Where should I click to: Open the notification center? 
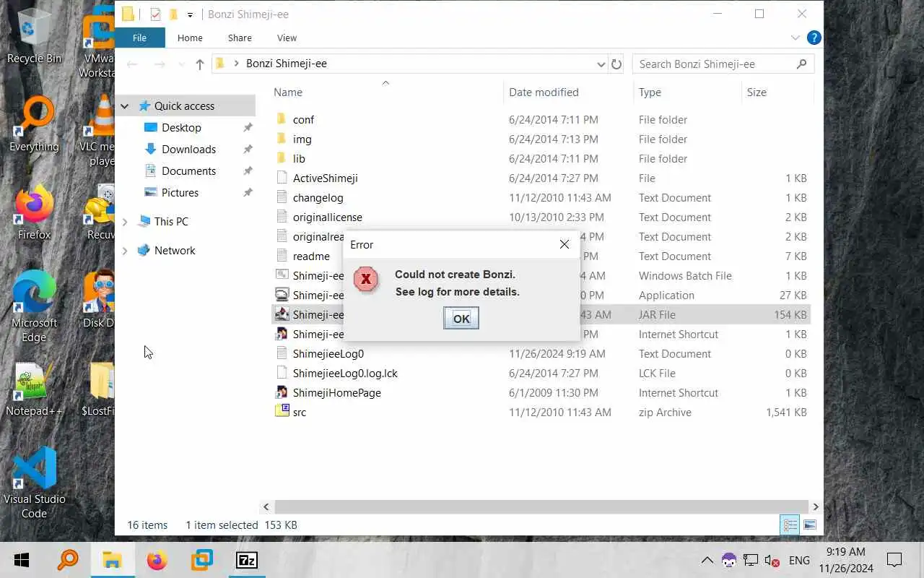(x=894, y=560)
